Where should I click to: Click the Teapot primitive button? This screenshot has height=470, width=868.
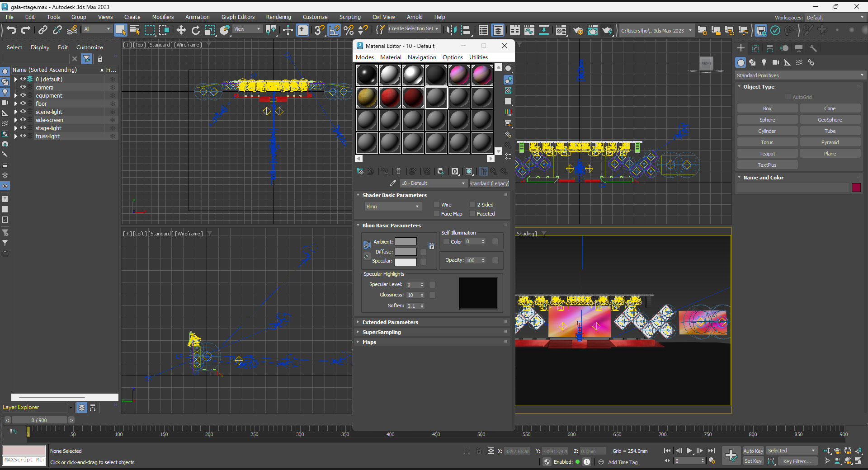pos(767,154)
